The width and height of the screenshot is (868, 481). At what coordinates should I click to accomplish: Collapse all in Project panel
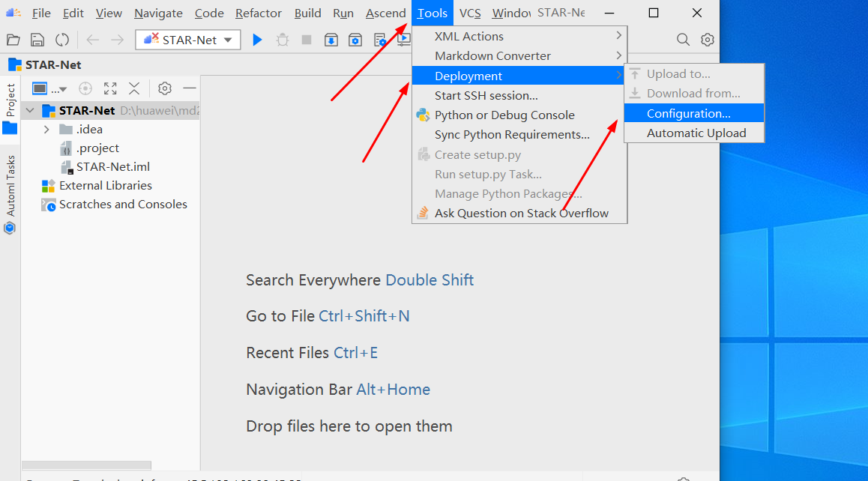(x=134, y=88)
